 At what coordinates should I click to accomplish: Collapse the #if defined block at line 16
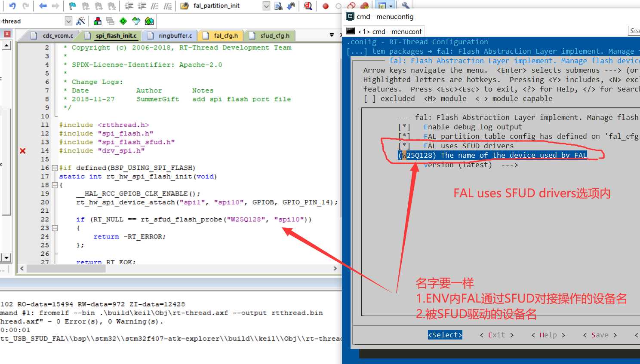point(55,168)
